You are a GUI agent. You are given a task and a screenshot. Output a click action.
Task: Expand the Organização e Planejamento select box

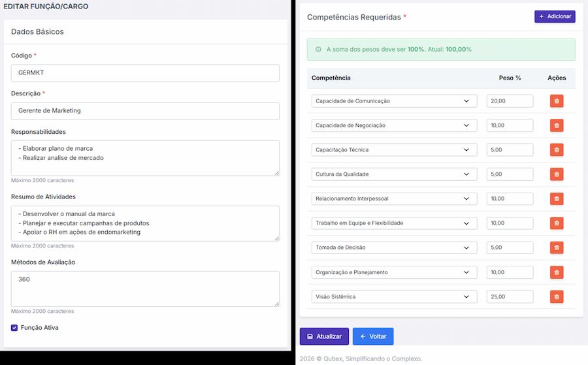pyautogui.click(x=394, y=272)
